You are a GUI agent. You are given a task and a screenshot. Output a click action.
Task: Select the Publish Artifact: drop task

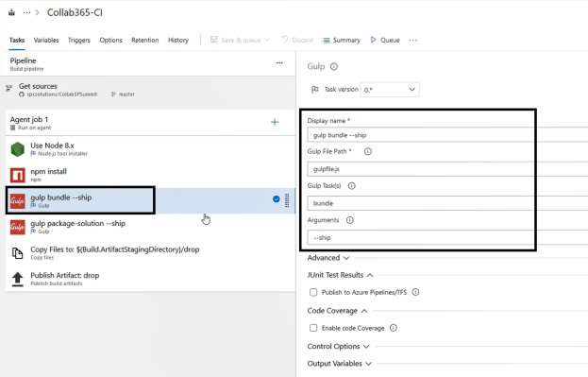150,279
